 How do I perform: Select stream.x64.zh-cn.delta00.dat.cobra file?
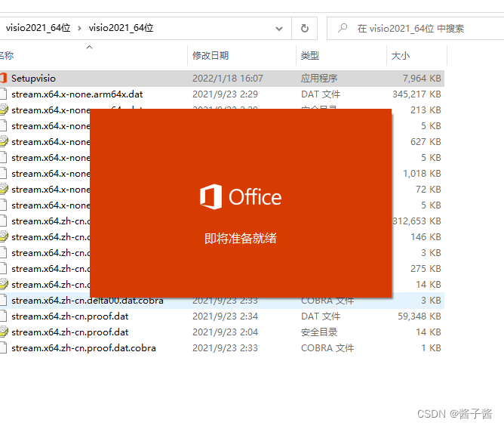(x=88, y=300)
